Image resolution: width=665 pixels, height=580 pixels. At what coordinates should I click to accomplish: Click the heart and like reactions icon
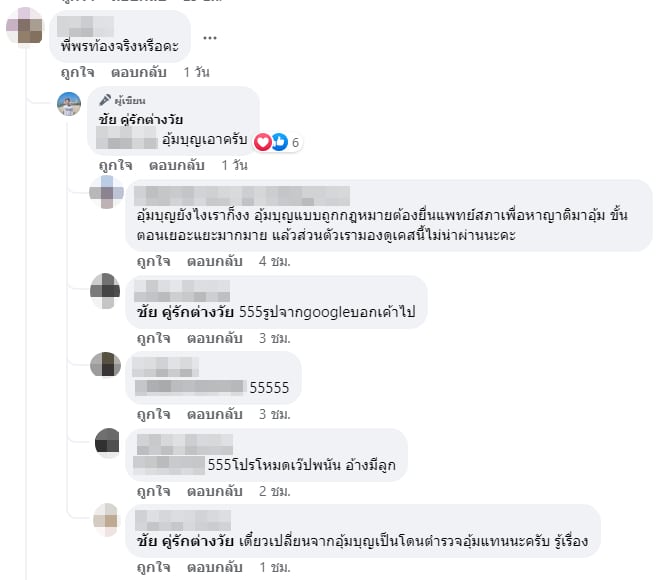pos(271,142)
